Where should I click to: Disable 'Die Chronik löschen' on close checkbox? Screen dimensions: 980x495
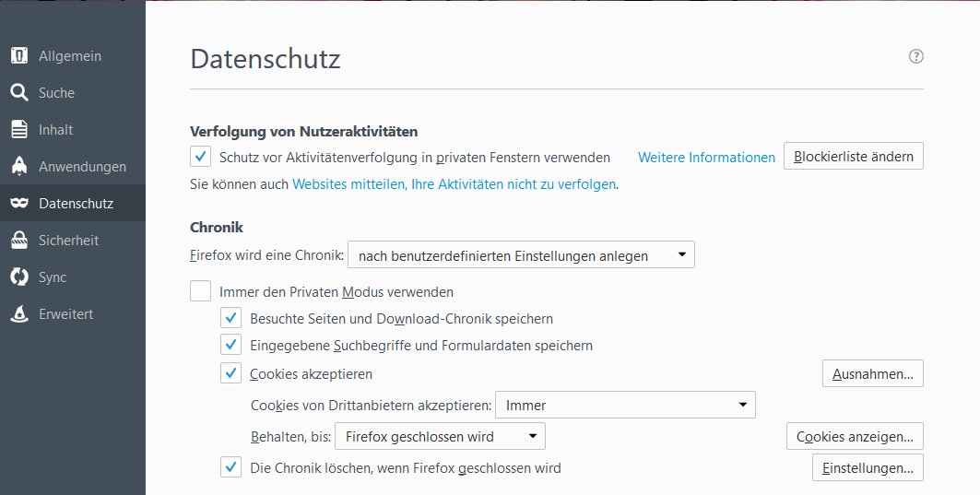click(231, 468)
